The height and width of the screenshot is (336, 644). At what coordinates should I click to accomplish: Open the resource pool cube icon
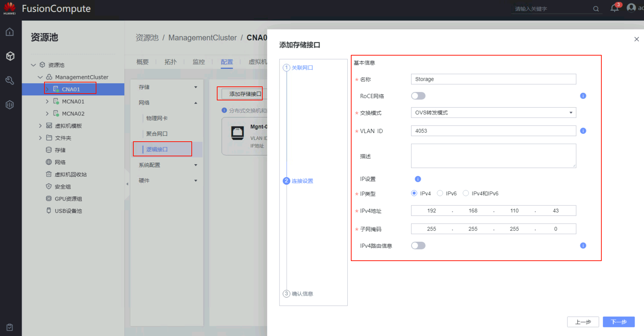tap(10, 56)
